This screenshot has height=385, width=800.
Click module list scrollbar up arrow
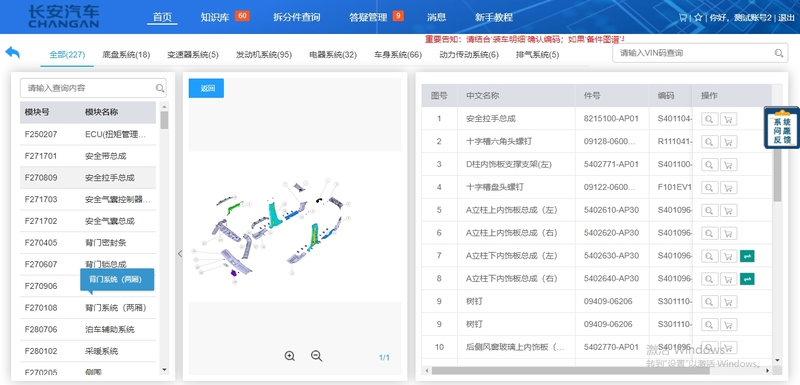point(164,107)
